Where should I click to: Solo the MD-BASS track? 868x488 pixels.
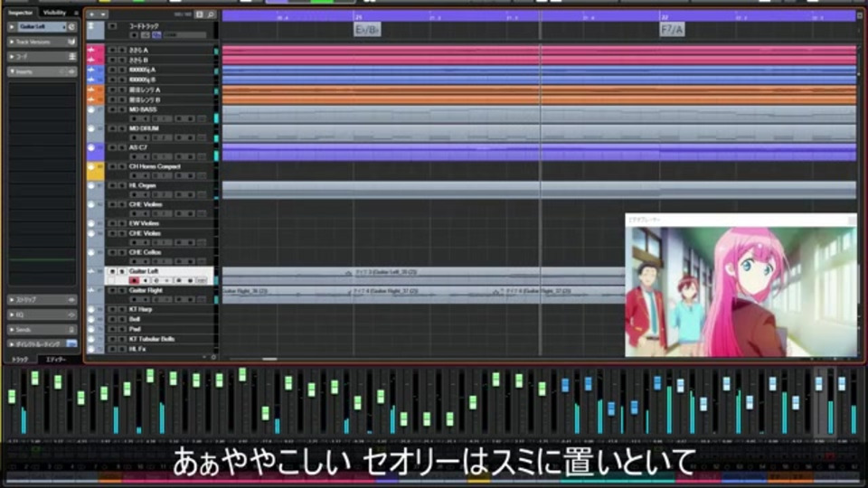[122, 109]
